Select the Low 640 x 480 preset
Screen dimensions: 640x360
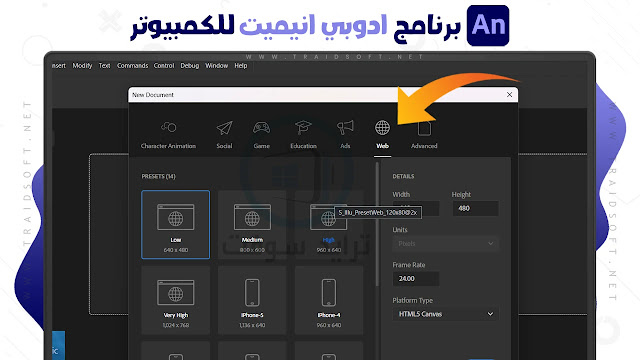(x=176, y=224)
